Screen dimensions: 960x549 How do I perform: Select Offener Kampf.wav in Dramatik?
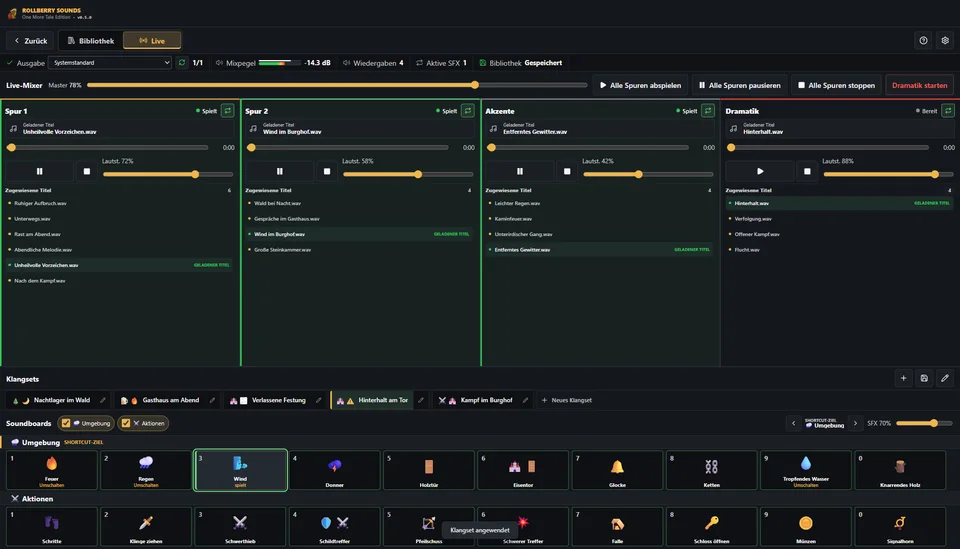[x=839, y=234]
